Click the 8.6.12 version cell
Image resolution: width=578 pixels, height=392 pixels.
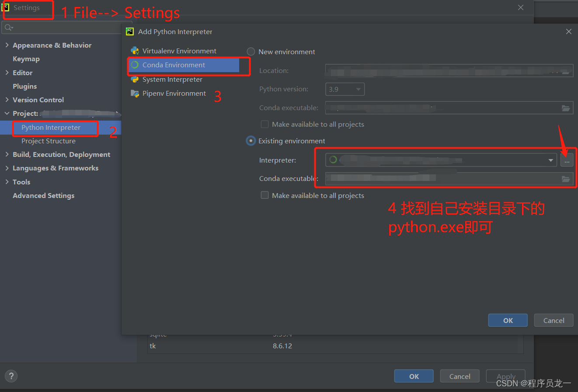282,346
